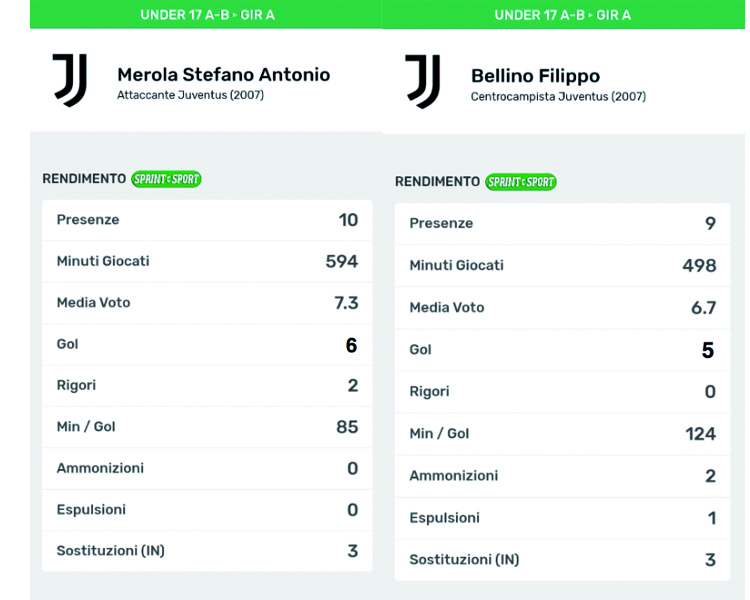Select Merola's Min / Gol row showing 85
Screen dimensions: 750x600
coord(207,427)
